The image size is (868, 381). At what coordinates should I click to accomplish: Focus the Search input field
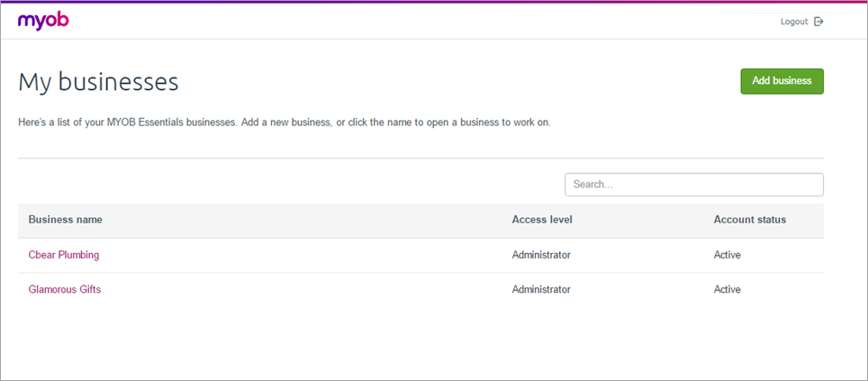tap(693, 185)
